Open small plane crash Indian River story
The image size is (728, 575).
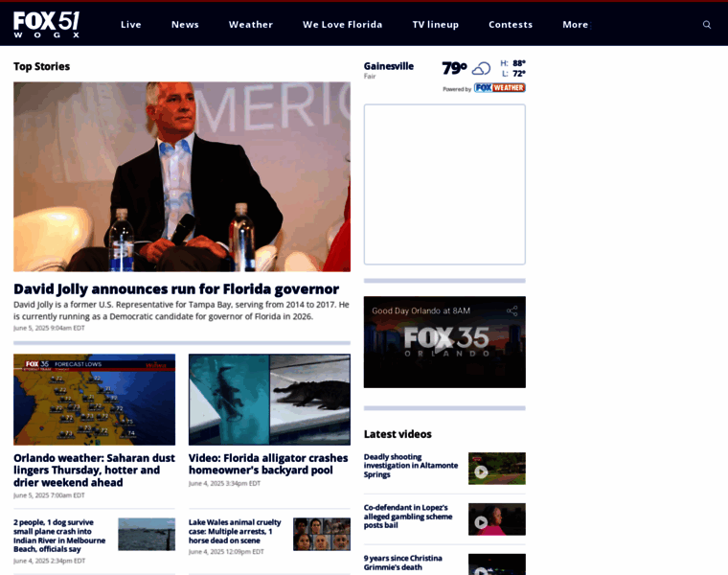(x=59, y=536)
